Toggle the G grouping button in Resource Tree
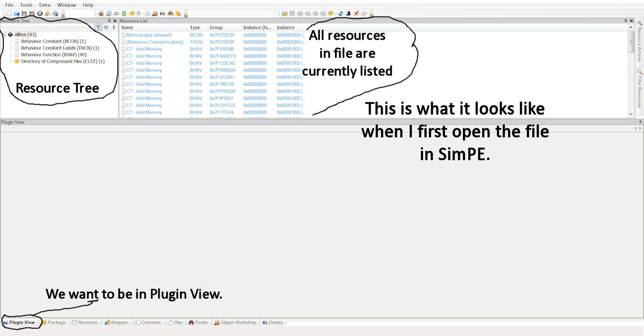Viewport: 644px width, 336px height. 106,27
